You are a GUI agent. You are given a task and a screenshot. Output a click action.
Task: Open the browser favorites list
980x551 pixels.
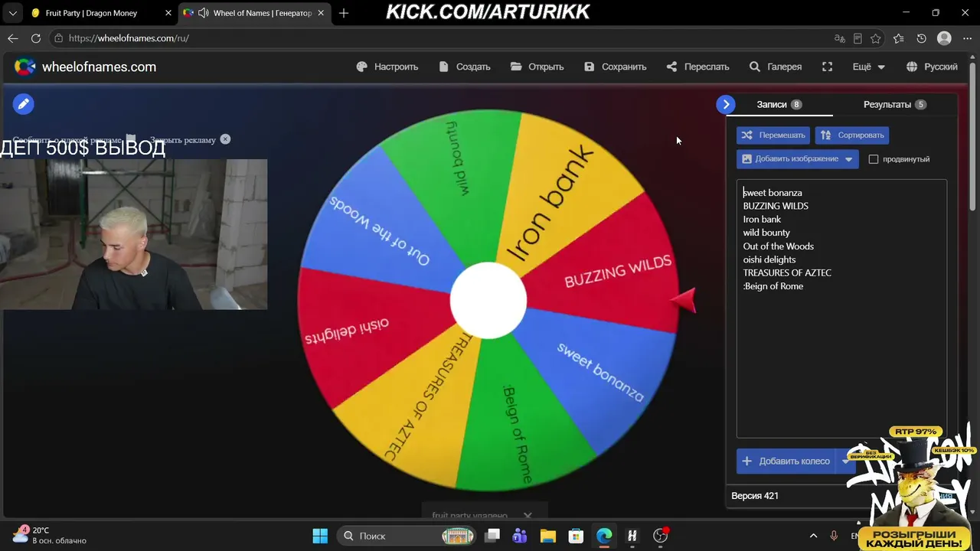899,38
